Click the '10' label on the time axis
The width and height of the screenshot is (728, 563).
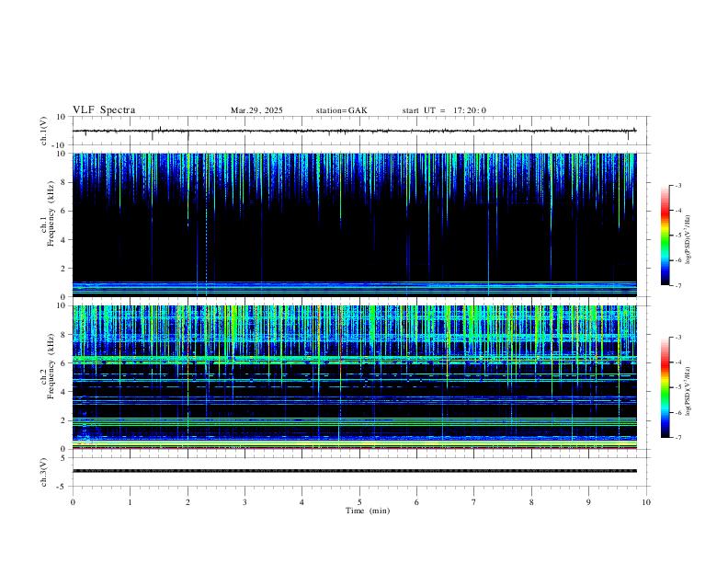coord(646,502)
